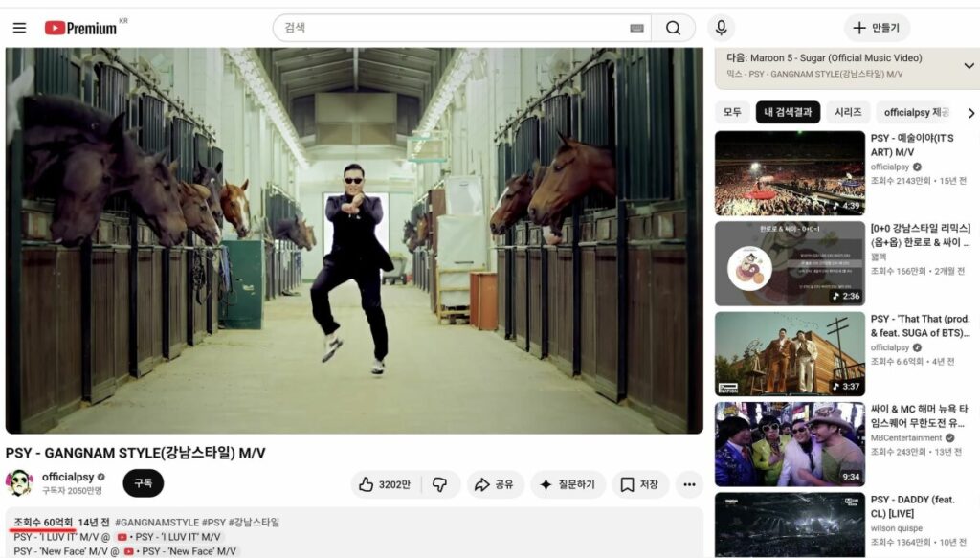
Task: Open title PSY - 'That That' link
Action: click(920, 325)
